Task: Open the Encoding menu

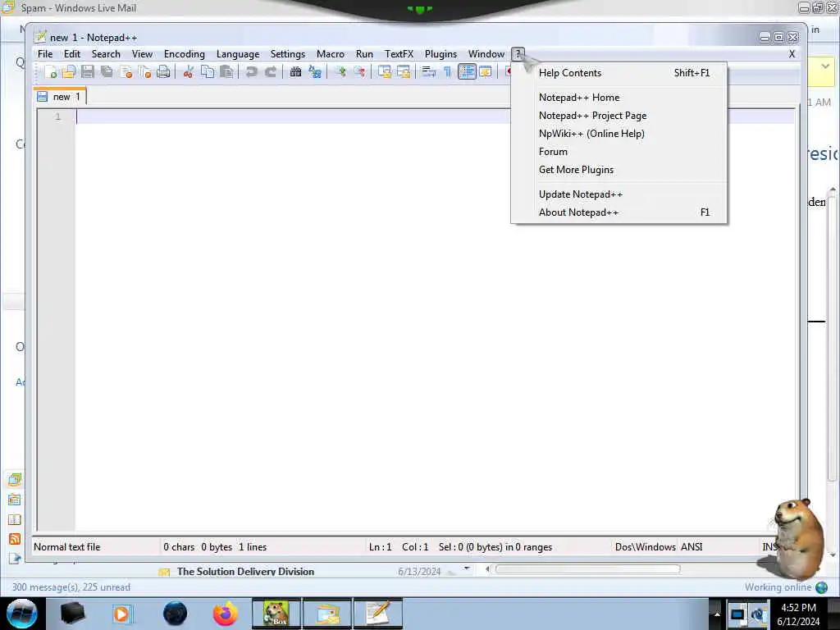Action: 185,53
